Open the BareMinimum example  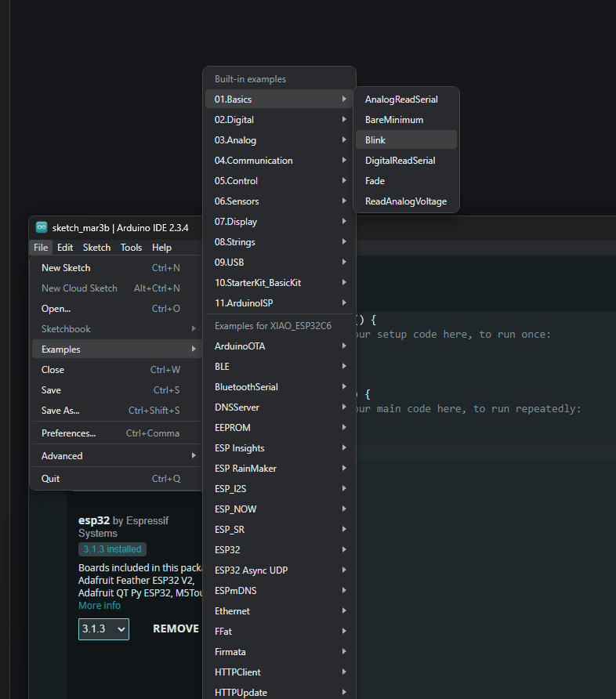[406, 119]
